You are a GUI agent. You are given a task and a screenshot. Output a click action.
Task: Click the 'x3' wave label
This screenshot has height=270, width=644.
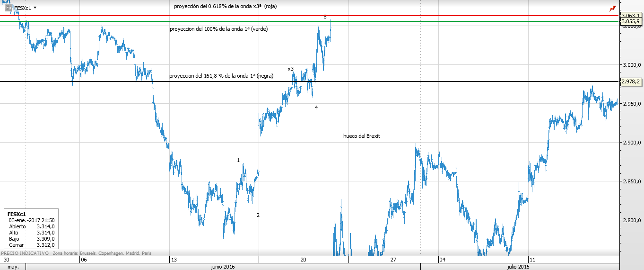pyautogui.click(x=291, y=69)
